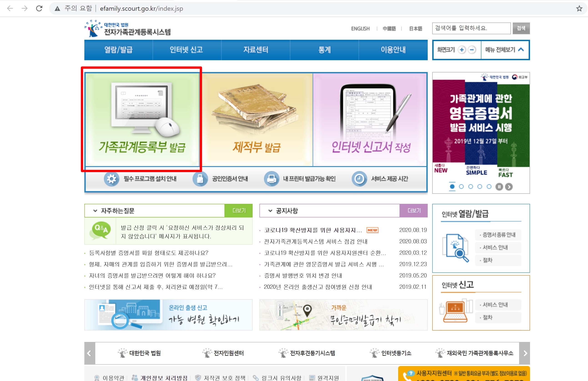The height and width of the screenshot is (381, 588).
Task: Click the 영문증명서 발급 서비스 banner
Action: [x=481, y=125]
